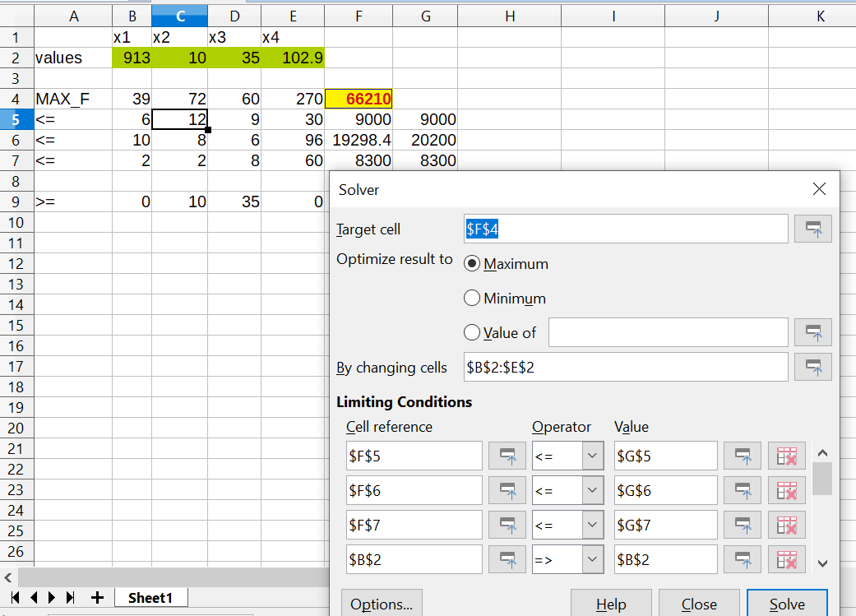The width and height of the screenshot is (856, 616).
Task: Click shrink icon beside By changing cells
Action: point(813,367)
